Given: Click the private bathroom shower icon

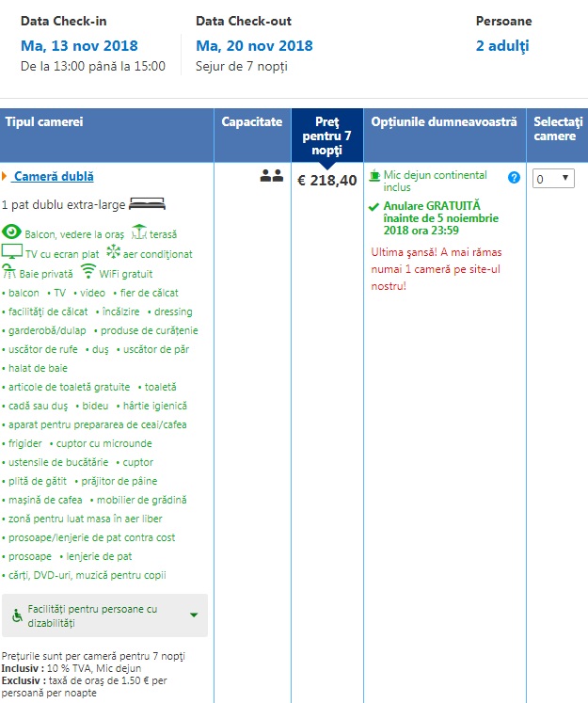Looking at the screenshot, I should point(9,272).
